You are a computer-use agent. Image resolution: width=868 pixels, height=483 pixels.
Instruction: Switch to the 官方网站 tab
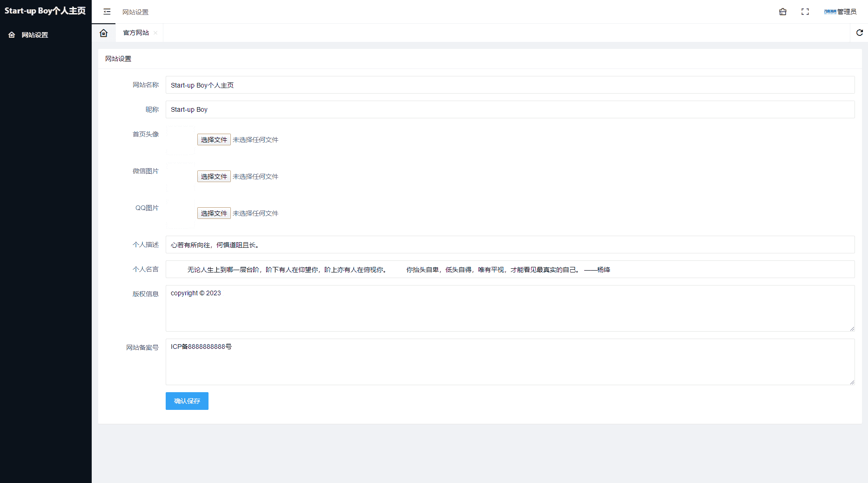tap(136, 33)
